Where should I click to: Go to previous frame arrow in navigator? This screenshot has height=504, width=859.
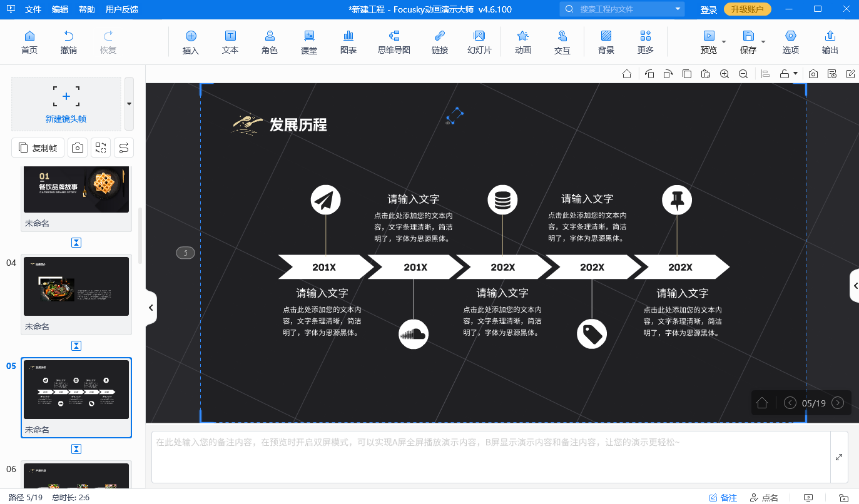point(790,403)
